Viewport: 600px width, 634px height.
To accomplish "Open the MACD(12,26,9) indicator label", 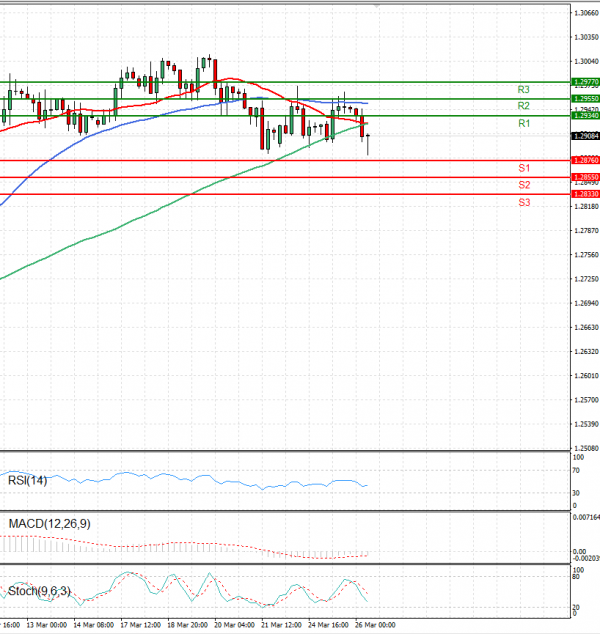I will [49, 524].
